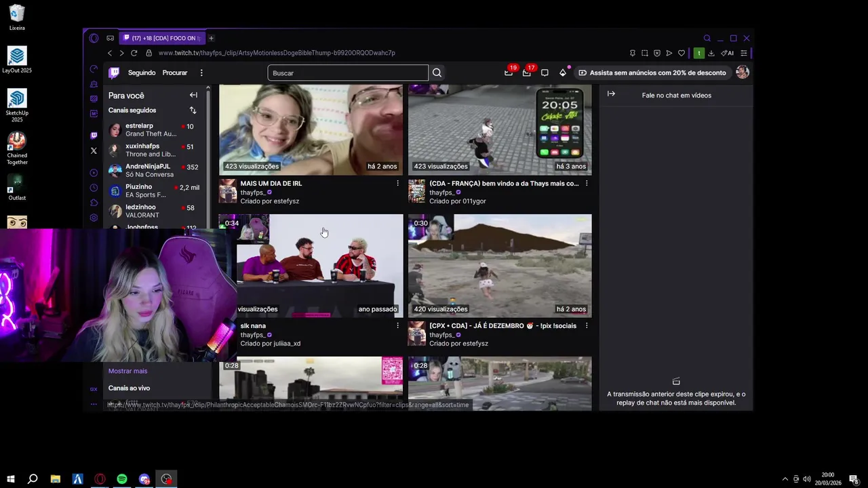Collapse the Para você sidebar
This screenshot has width=868, height=488.
pyautogui.click(x=193, y=95)
